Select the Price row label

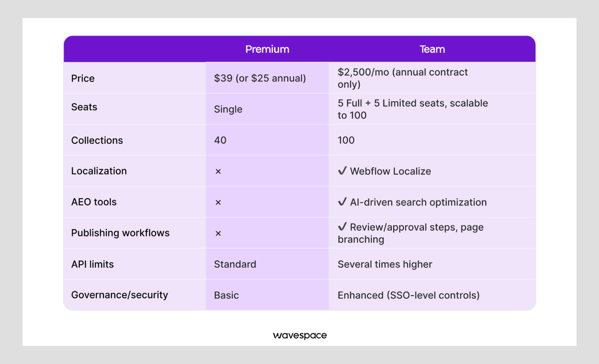(83, 78)
